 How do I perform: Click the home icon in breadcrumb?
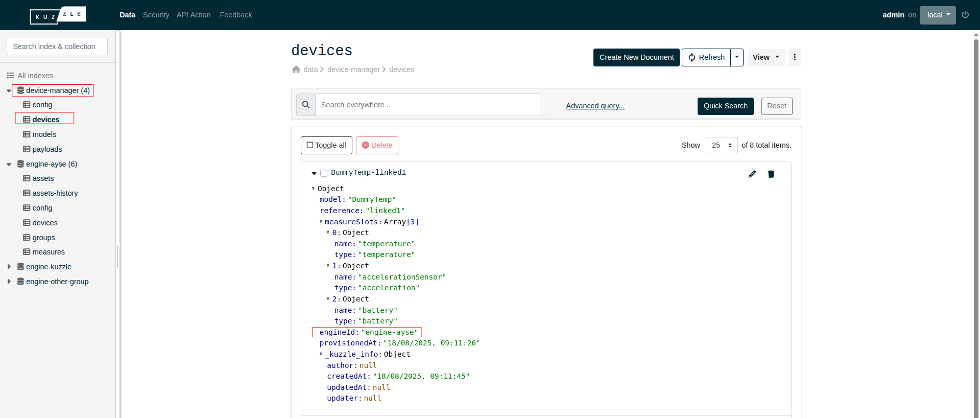tap(296, 69)
